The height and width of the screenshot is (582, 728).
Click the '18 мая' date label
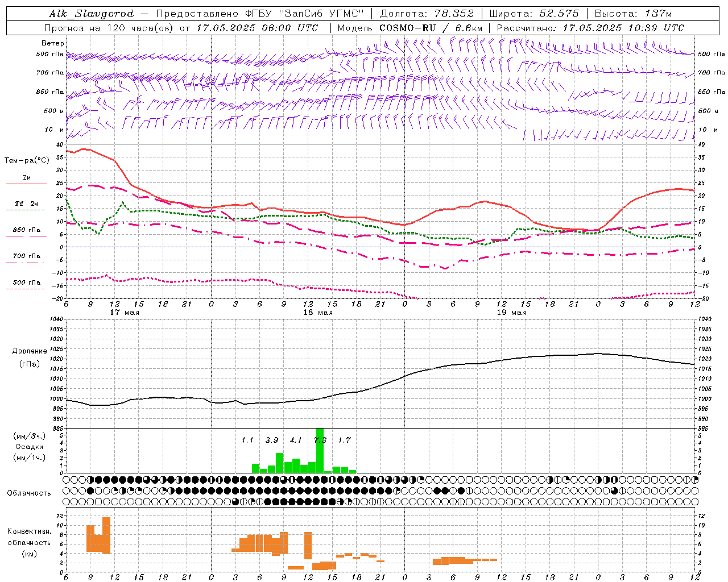pos(318,313)
